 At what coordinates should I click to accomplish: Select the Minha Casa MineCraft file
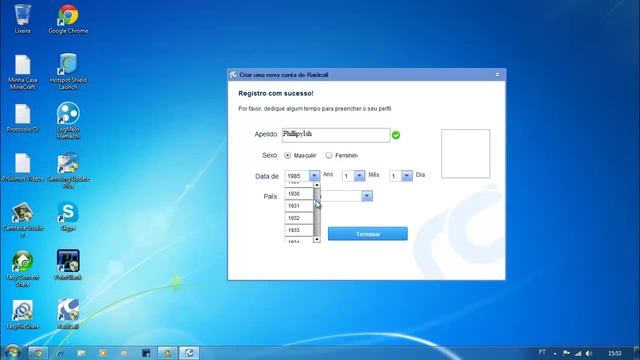(22, 72)
